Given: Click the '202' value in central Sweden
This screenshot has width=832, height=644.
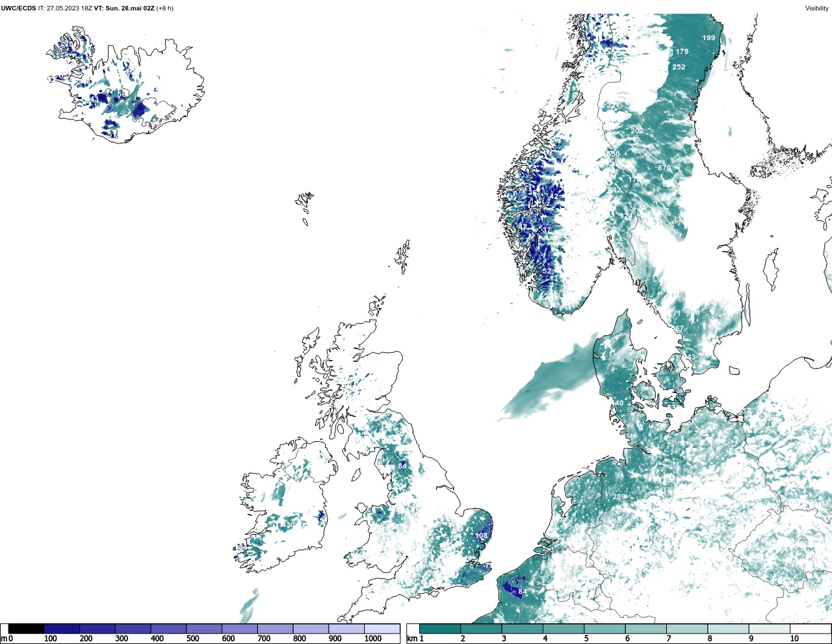Looking at the screenshot, I should point(637,131).
